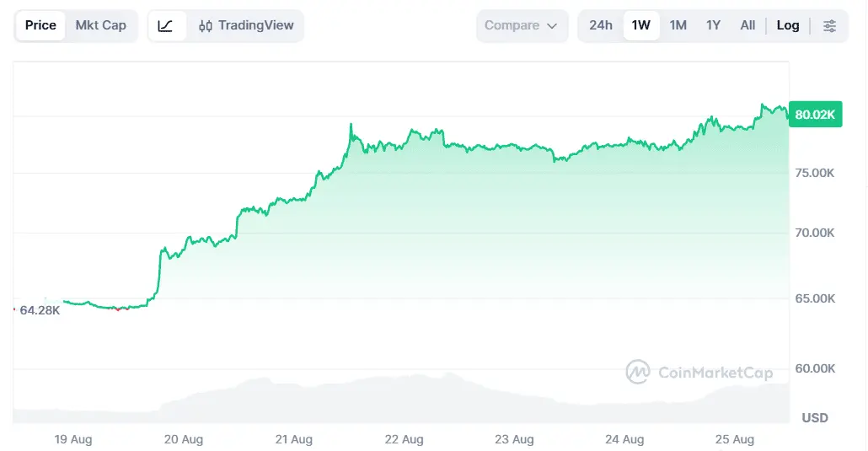Select the 1W time range
868x451 pixels.
(x=641, y=25)
